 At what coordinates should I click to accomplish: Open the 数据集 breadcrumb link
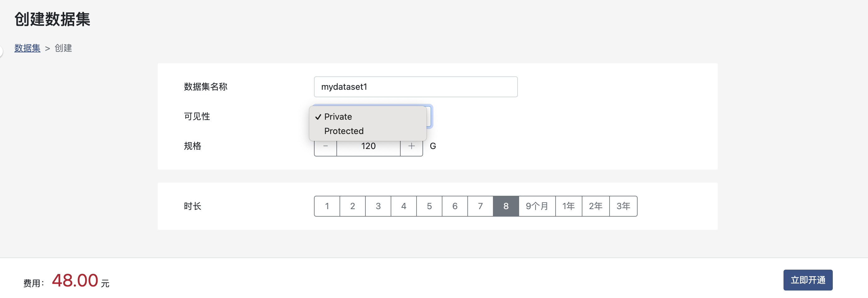point(27,48)
